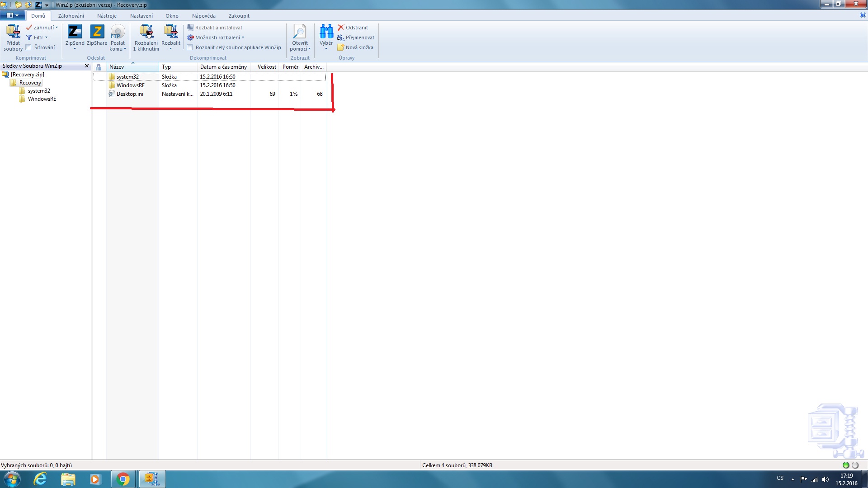Enable the Šifrování checkbox
868x488 pixels.
(29, 47)
